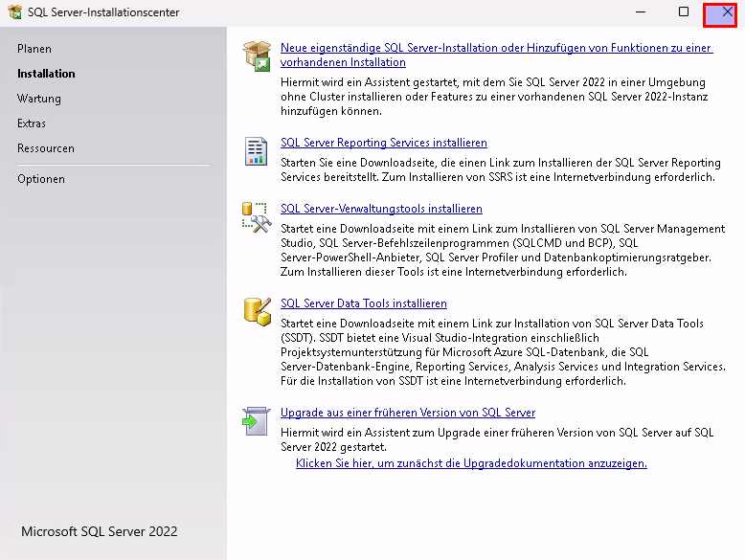Click the SQL Server app icon in title bar
Screen dimensions: 745x560
15,12
